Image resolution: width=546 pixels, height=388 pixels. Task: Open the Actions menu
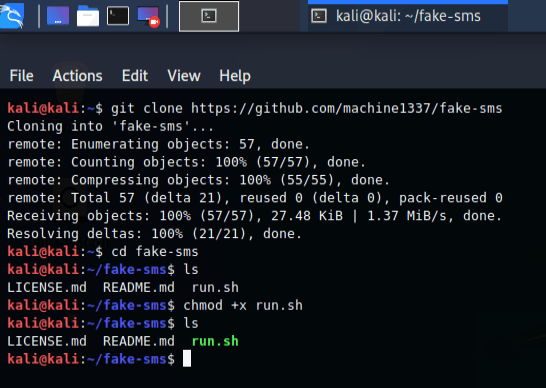pyautogui.click(x=77, y=76)
